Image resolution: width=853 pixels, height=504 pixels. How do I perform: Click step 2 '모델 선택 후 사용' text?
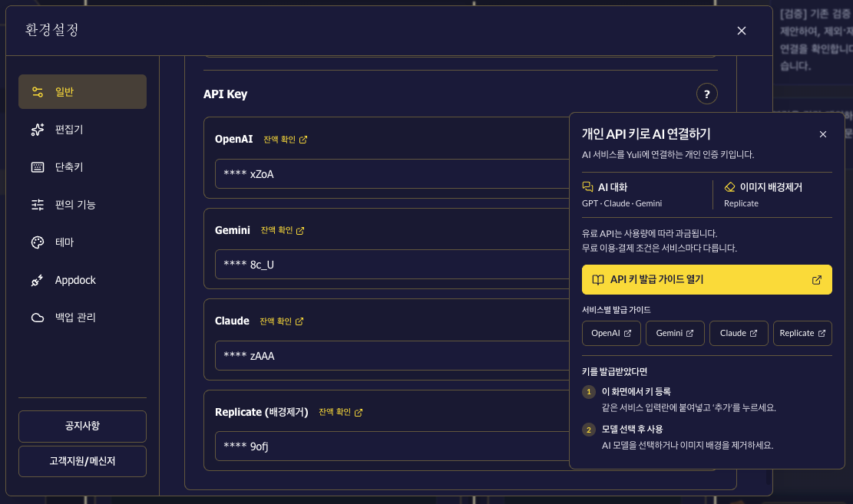click(632, 429)
